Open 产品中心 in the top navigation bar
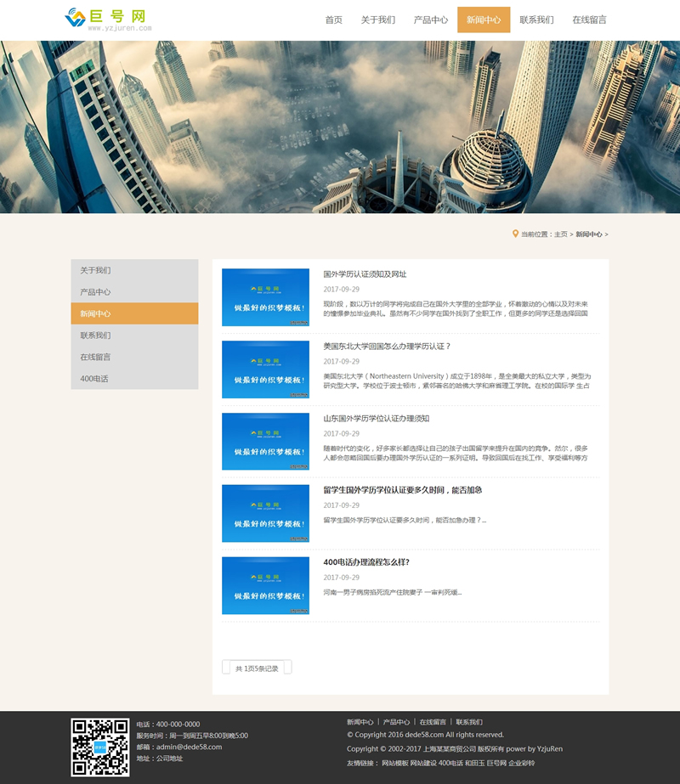This screenshot has width=680, height=784. [x=430, y=20]
